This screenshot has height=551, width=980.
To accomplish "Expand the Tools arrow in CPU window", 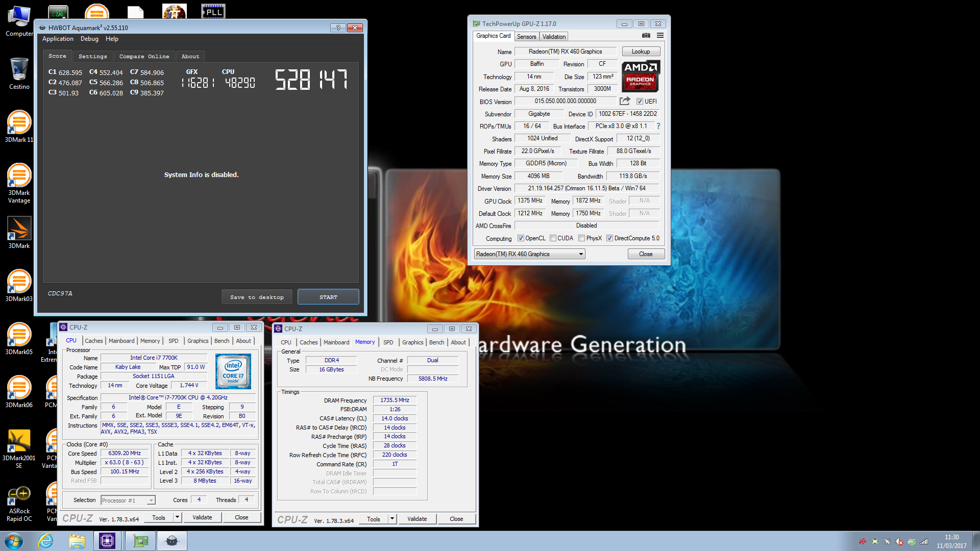I will click(x=177, y=517).
